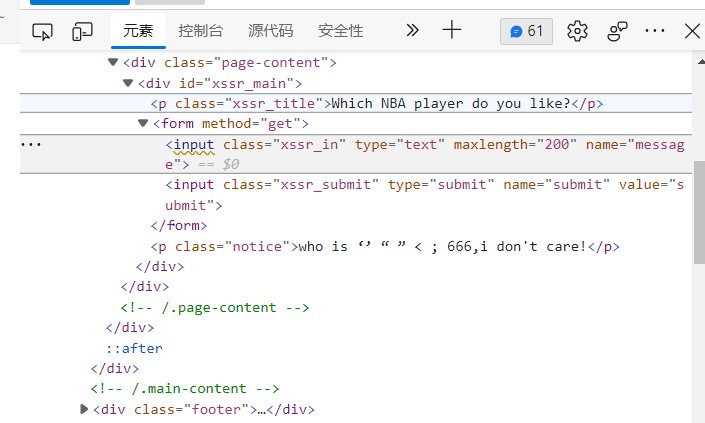Open the 61 issues counter
Image resolution: width=705 pixels, height=423 pixels.
[527, 31]
